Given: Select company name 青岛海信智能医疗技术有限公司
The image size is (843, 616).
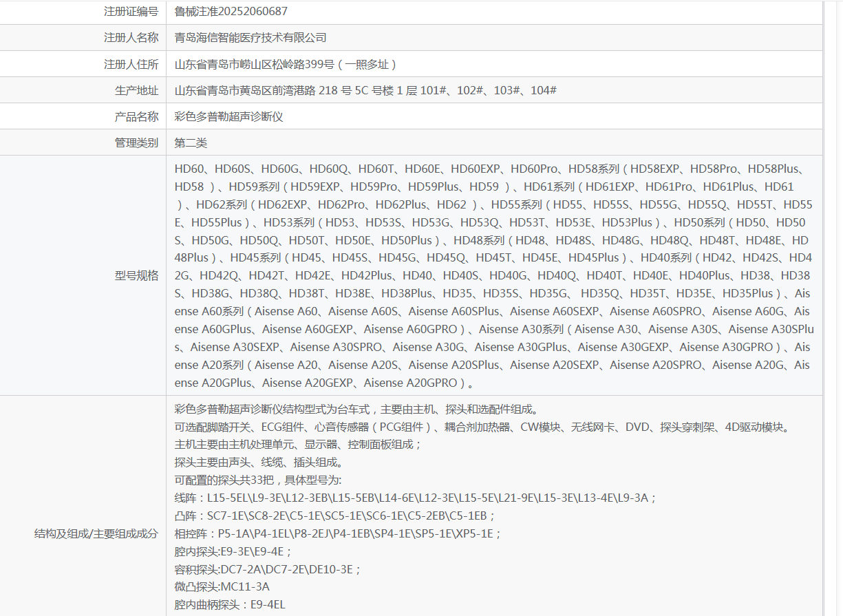Looking at the screenshot, I should pos(250,38).
